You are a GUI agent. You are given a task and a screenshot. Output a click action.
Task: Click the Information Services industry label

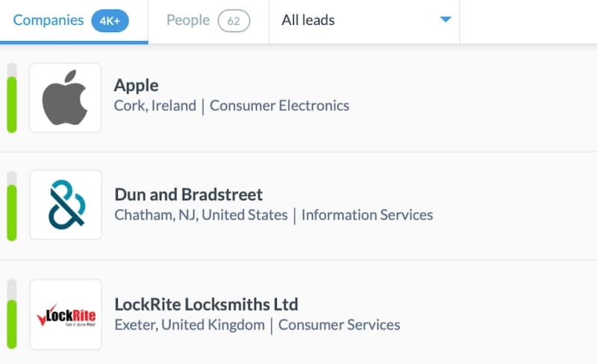367,215
